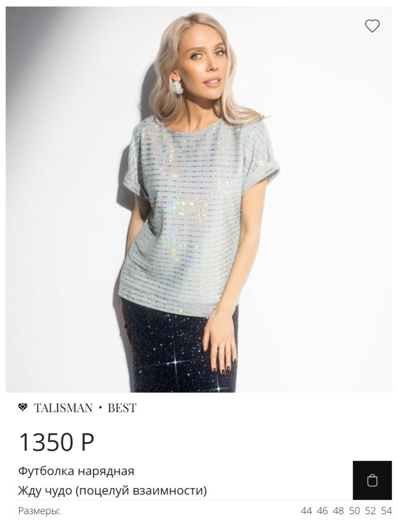This screenshot has height=532, width=398.
Task: Click the Размеры label
Action: [x=39, y=511]
